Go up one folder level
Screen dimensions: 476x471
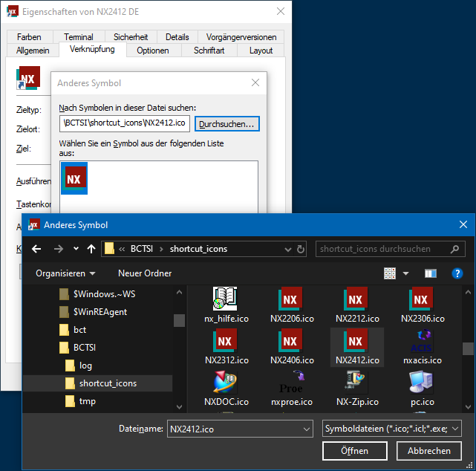click(91, 249)
